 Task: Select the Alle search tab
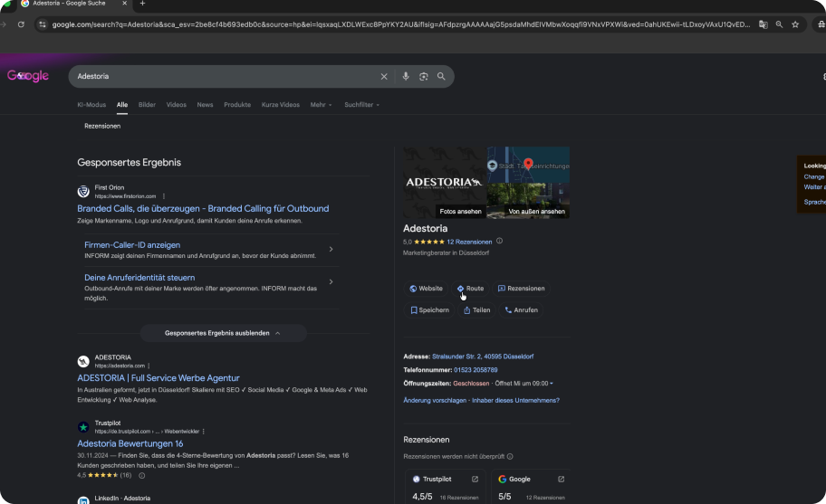click(x=122, y=105)
